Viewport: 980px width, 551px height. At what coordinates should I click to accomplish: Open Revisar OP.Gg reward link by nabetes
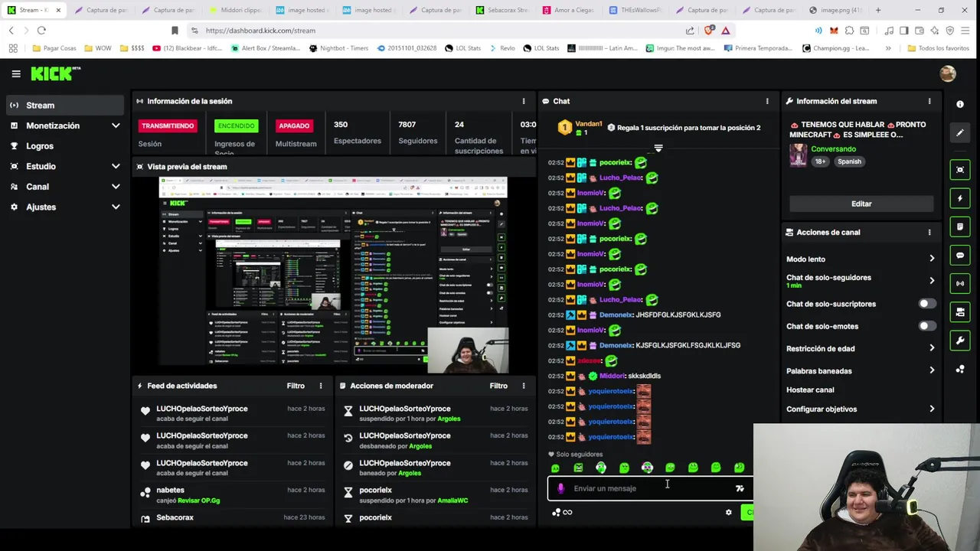pyautogui.click(x=199, y=500)
